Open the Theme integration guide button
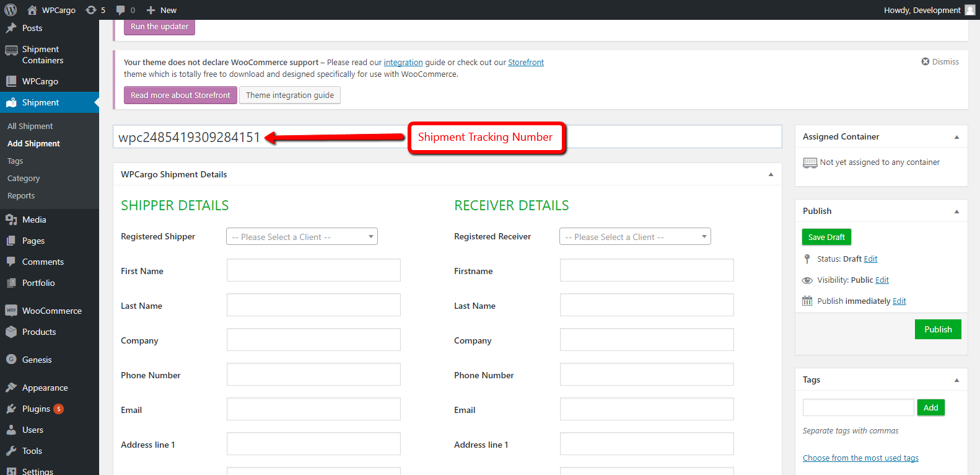The image size is (980, 475). [290, 95]
